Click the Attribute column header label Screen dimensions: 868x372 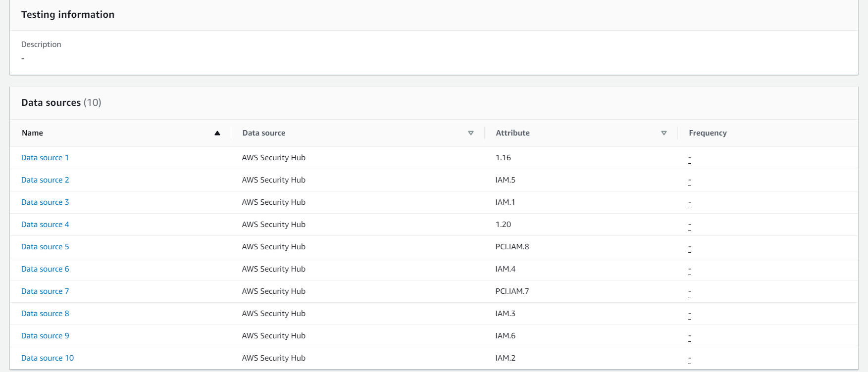(x=512, y=133)
